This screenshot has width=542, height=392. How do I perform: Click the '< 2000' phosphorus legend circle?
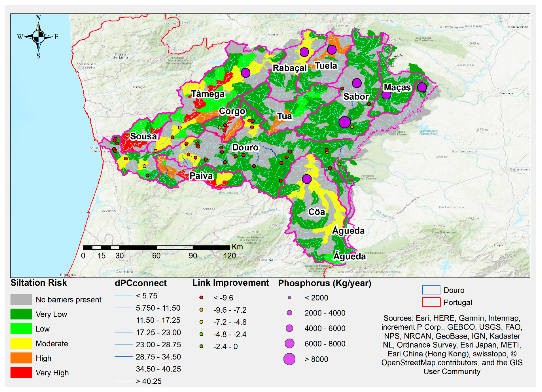click(289, 298)
